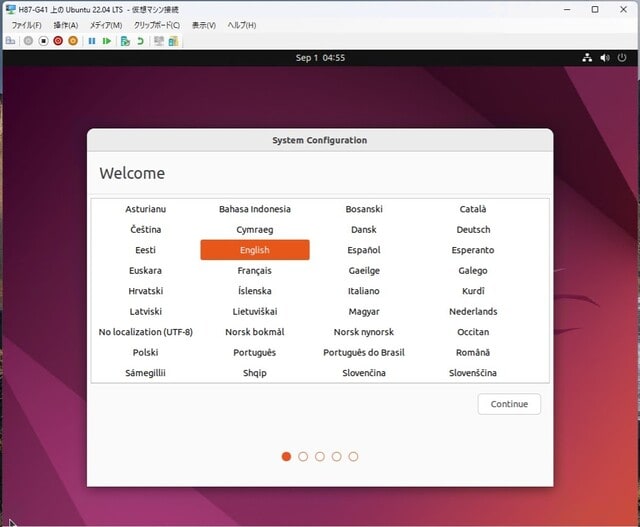Select Lietuviškai language

255,311
